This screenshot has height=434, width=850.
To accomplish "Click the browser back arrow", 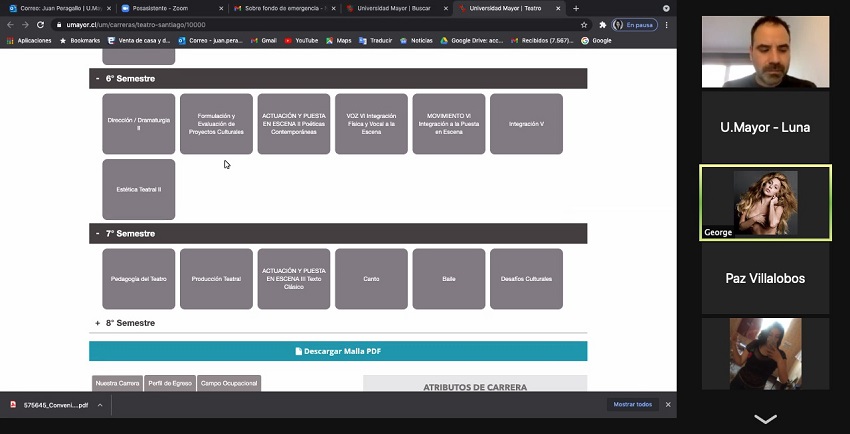I will pyautogui.click(x=10, y=25).
